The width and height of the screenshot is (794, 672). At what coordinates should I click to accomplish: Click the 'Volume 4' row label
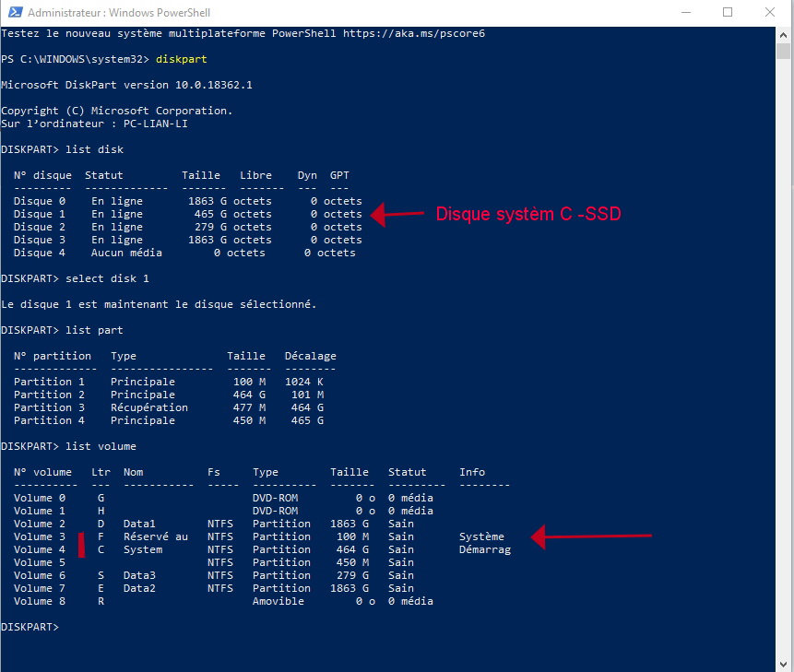pyautogui.click(x=40, y=549)
